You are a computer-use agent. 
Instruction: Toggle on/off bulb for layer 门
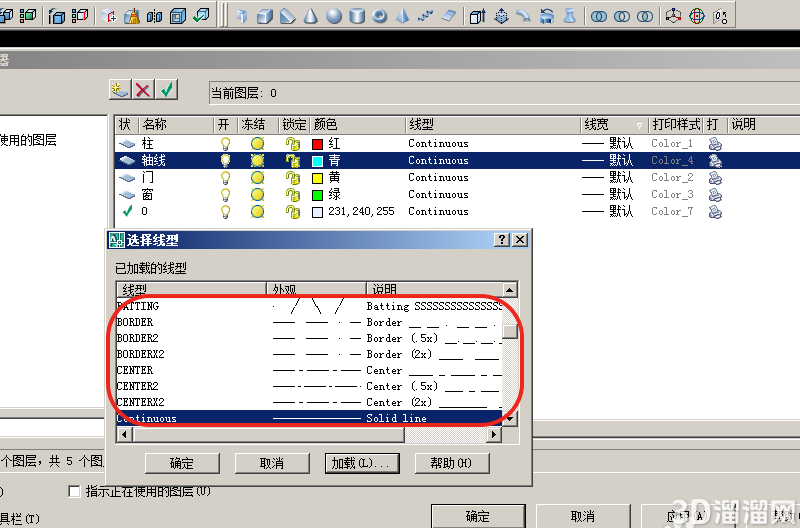(225, 178)
